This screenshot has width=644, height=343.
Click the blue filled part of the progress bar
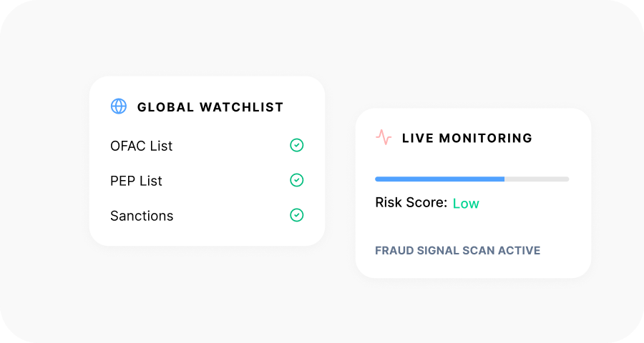pyautogui.click(x=439, y=179)
